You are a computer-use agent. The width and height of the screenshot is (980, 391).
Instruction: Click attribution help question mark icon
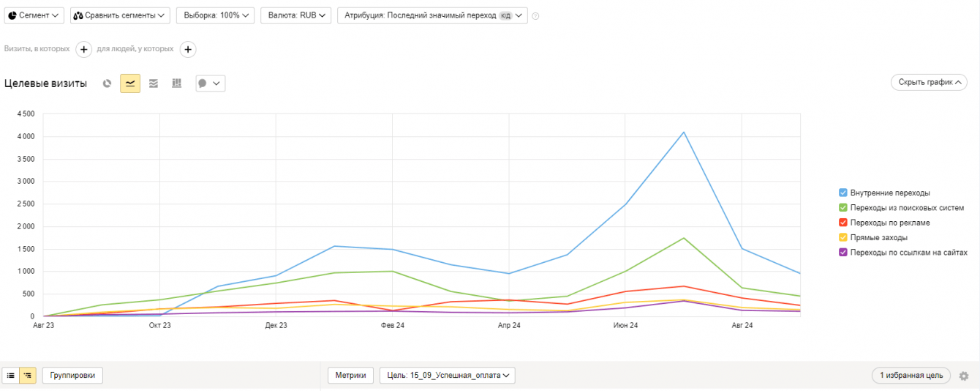[x=535, y=16]
